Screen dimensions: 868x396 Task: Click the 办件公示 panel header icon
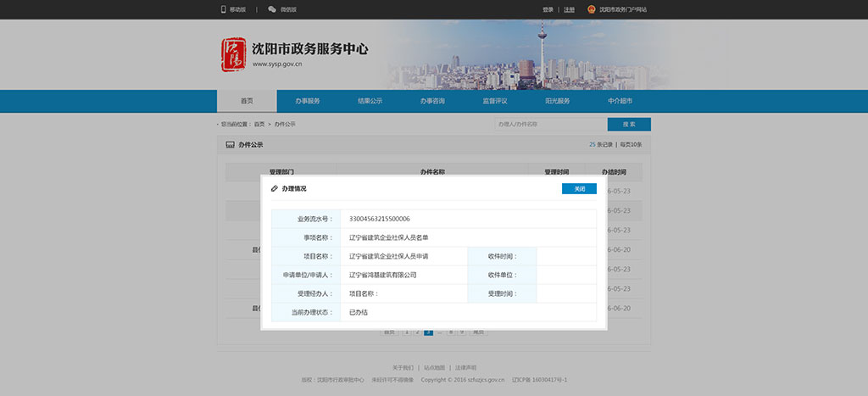(x=230, y=145)
